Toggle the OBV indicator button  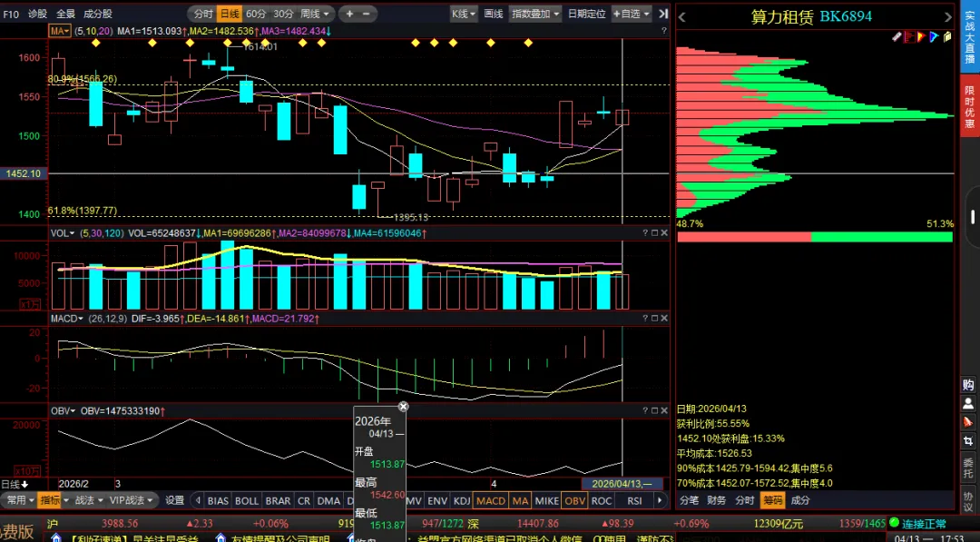(574, 501)
